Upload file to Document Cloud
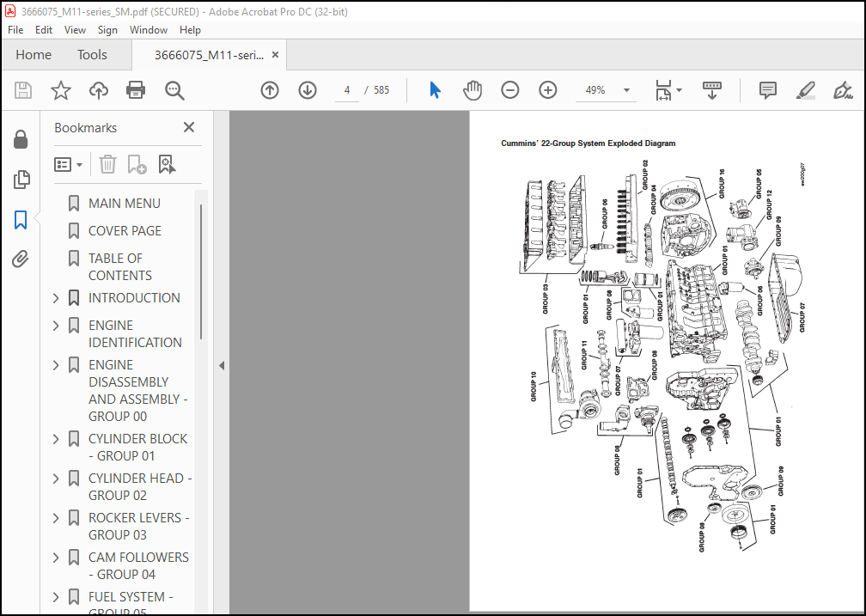This screenshot has width=866, height=616. (x=98, y=90)
